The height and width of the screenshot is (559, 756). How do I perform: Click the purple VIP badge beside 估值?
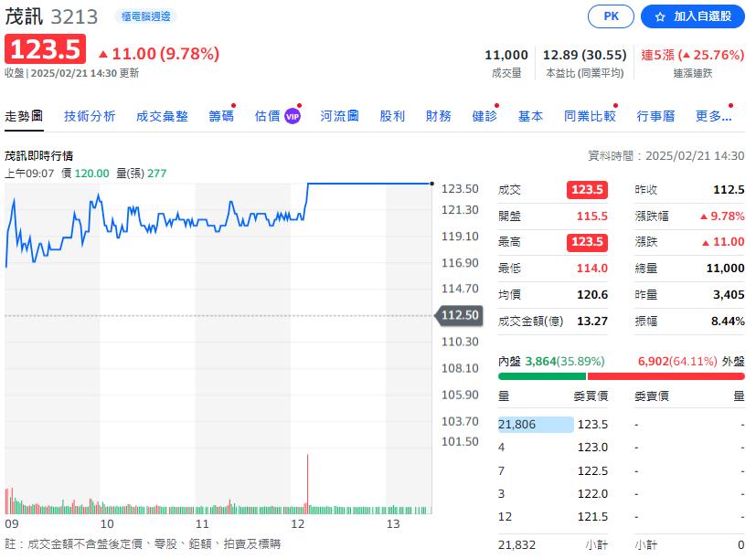point(293,116)
